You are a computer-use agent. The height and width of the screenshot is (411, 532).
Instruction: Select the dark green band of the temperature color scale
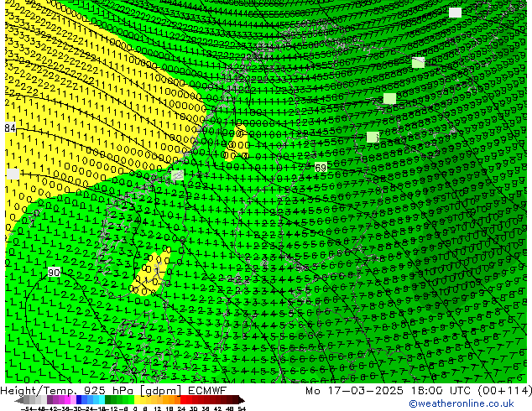click(x=107, y=400)
